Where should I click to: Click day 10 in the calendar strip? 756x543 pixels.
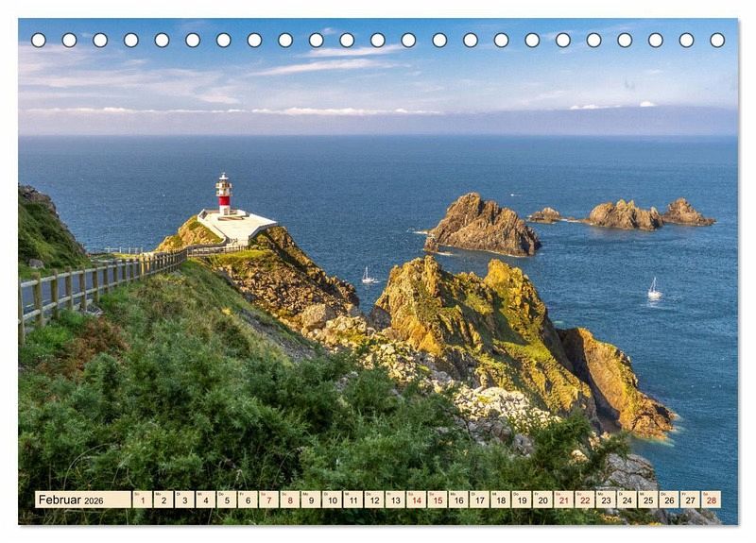tap(332, 500)
